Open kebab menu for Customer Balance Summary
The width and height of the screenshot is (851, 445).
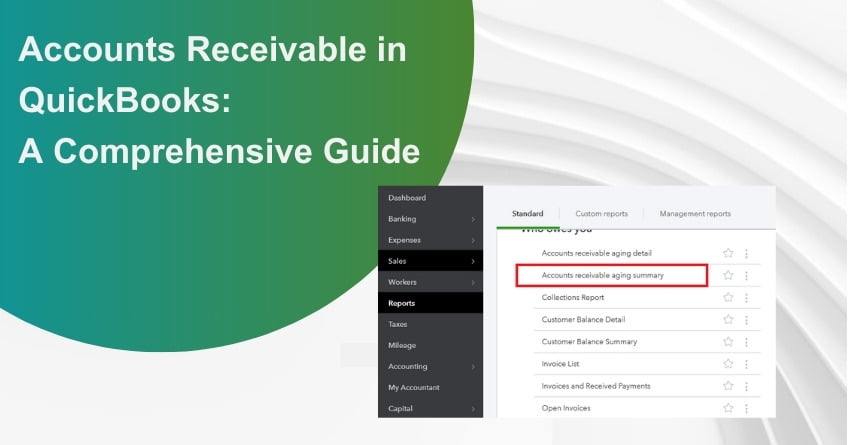point(746,342)
